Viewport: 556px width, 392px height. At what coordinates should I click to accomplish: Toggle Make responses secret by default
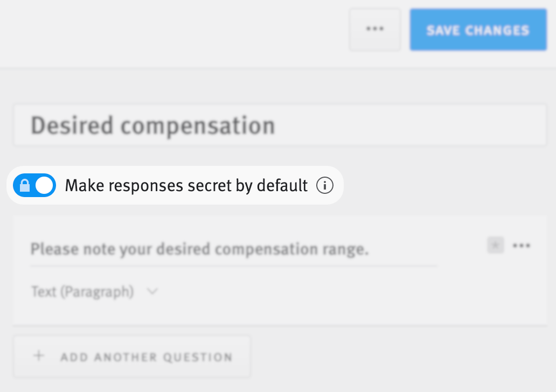[34, 185]
